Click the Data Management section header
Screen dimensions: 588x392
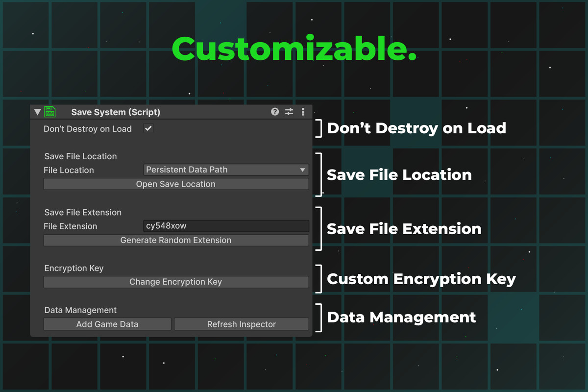tap(80, 310)
